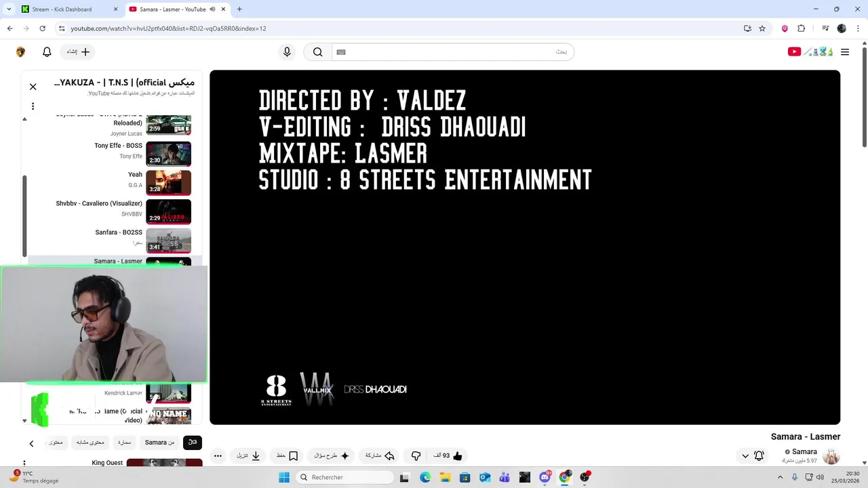Click the install app icon in address bar
Image resolution: width=868 pixels, height=488 pixels.
tap(747, 28)
